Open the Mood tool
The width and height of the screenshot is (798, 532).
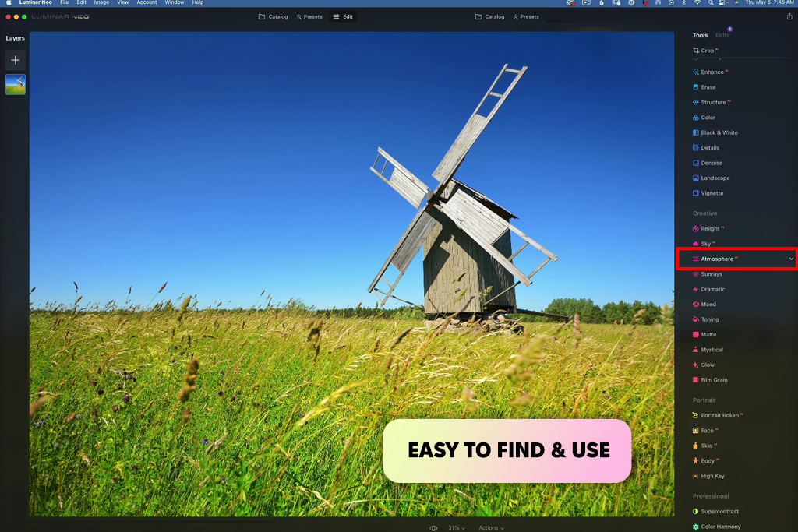coord(704,305)
